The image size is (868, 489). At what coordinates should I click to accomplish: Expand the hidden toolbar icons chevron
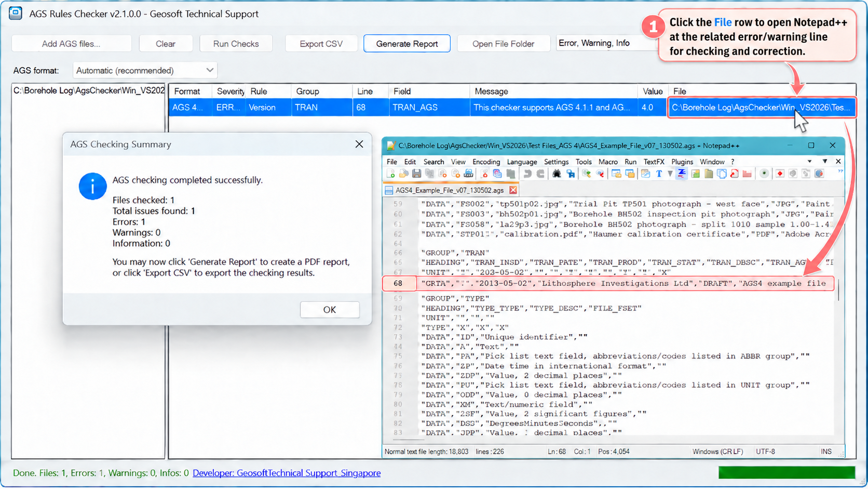[840, 171]
